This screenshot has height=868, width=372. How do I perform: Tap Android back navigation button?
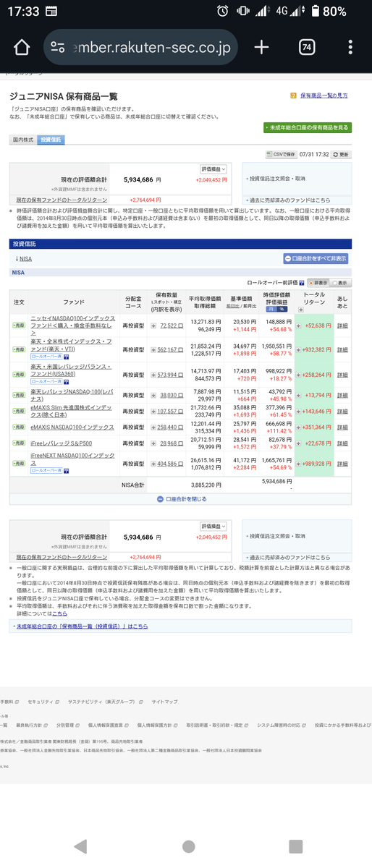(x=80, y=846)
